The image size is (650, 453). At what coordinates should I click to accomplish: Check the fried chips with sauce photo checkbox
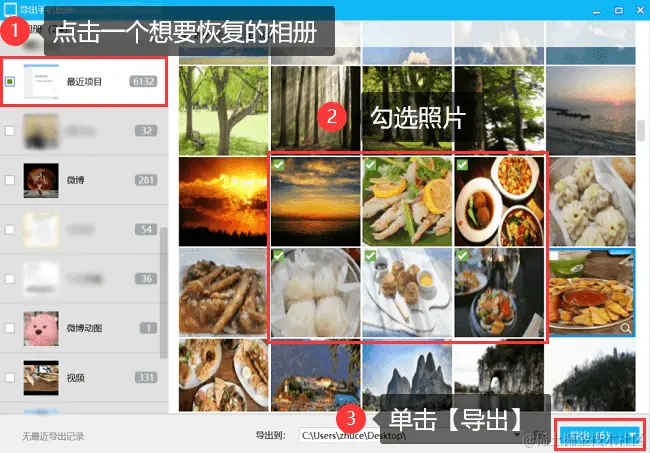(x=554, y=256)
